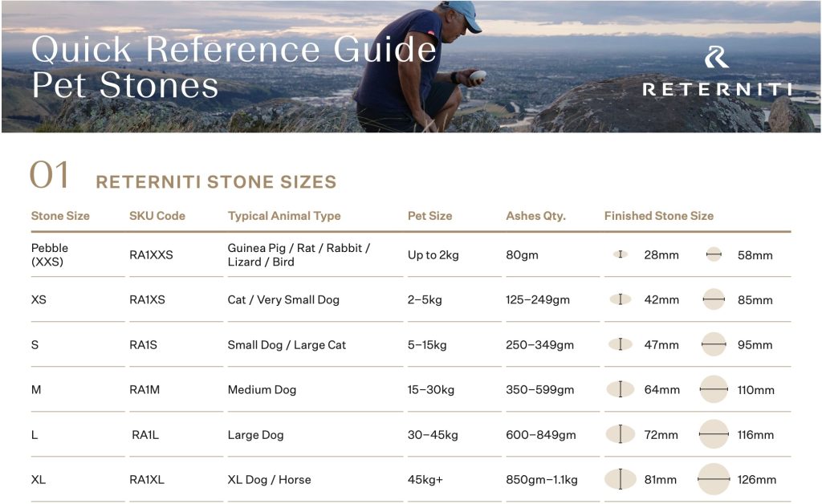Select the RA1M SKU code
Image resolution: width=822 pixels, height=504 pixels.
click(144, 390)
